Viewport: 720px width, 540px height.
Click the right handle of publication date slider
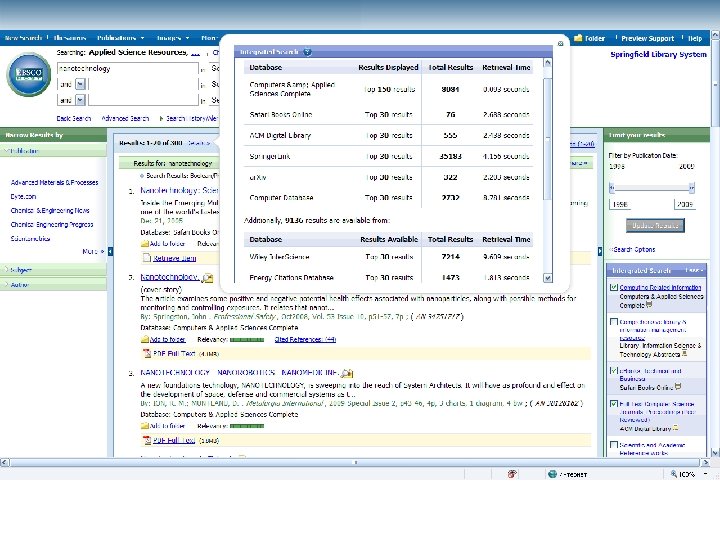coord(692,188)
